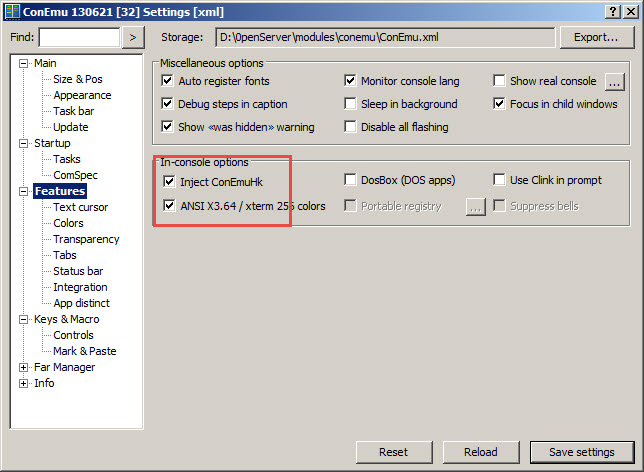Viewport: 644px width, 472px height.
Task: Expand the Far Manager tree node
Action: click(25, 367)
